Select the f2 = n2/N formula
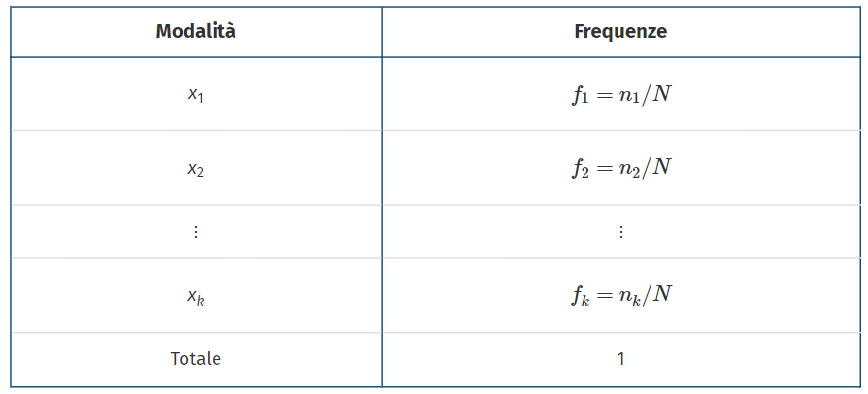The height and width of the screenshot is (394, 868). [620, 167]
